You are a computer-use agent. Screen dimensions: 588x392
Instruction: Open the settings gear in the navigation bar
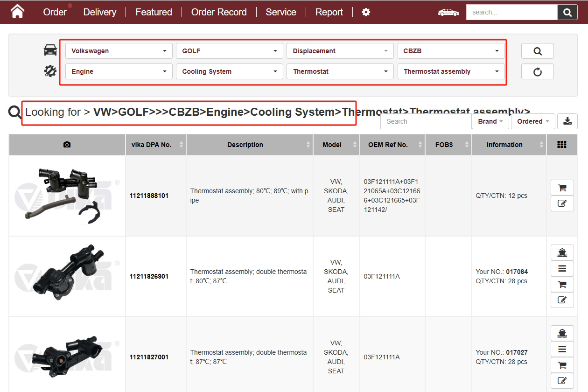click(365, 12)
